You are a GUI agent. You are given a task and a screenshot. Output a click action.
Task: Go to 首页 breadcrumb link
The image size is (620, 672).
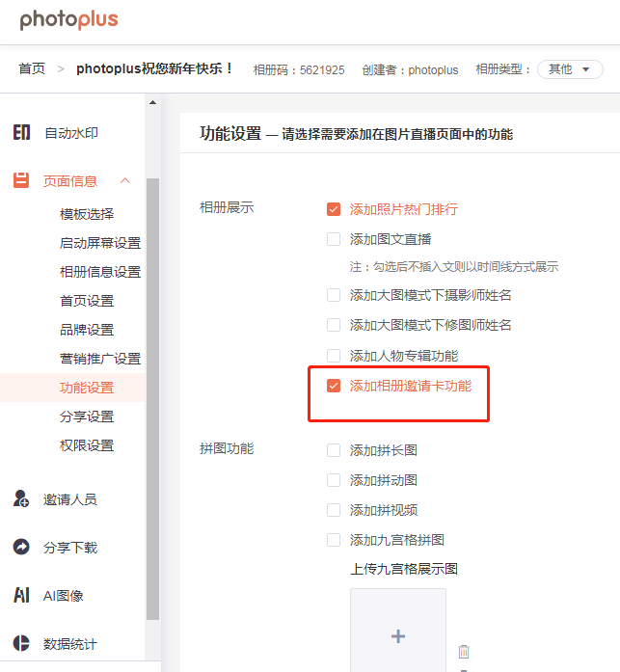click(x=32, y=68)
